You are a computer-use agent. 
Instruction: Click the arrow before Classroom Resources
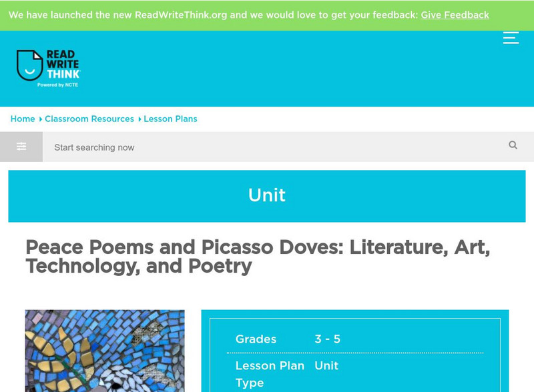pos(40,119)
